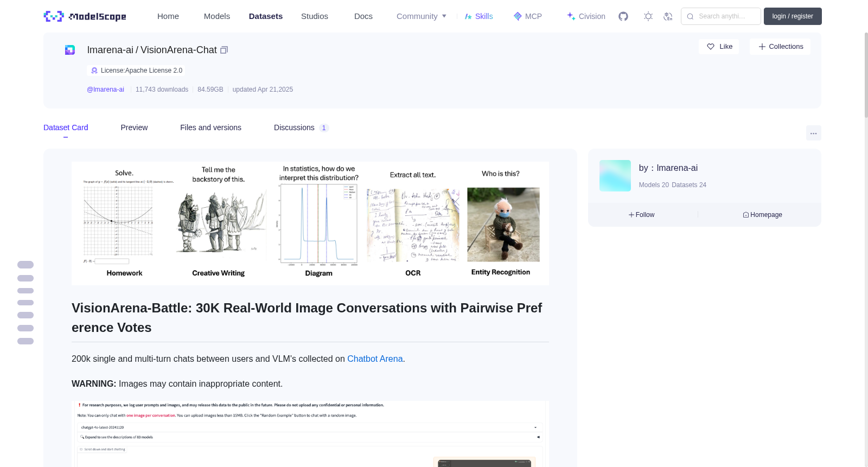Follow lmarena-ai with the Follow button
The height and width of the screenshot is (467, 868).
(642, 215)
